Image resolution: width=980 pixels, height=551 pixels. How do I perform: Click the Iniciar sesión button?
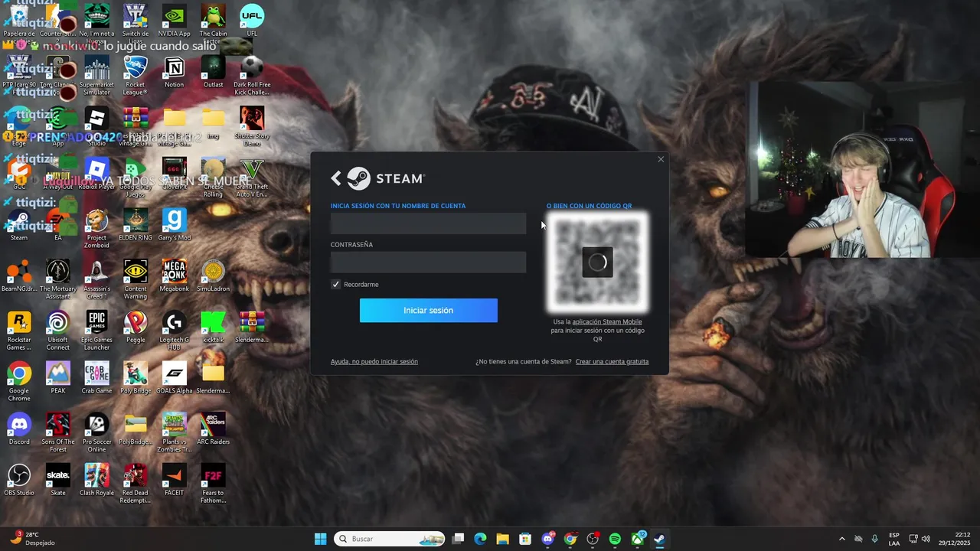tap(428, 310)
